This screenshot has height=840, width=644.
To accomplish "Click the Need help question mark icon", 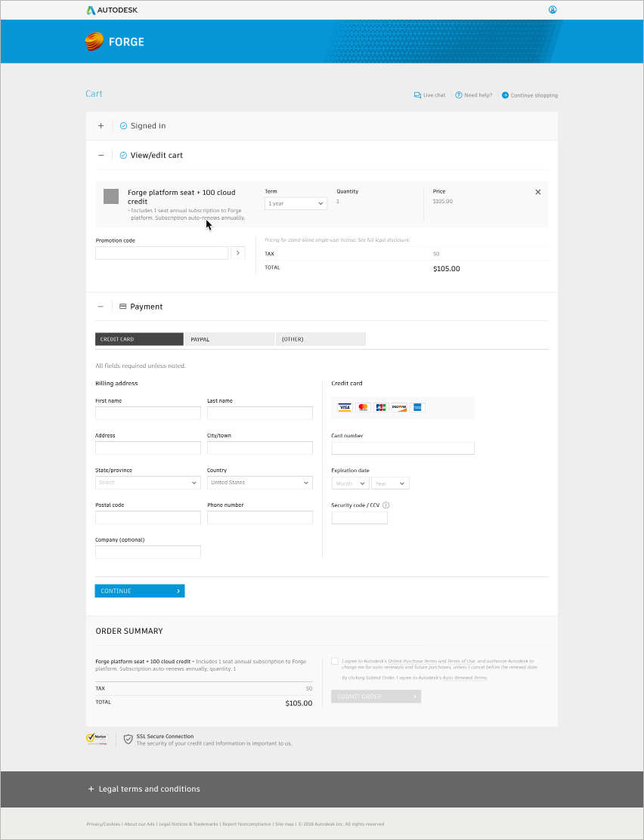I will (x=459, y=95).
